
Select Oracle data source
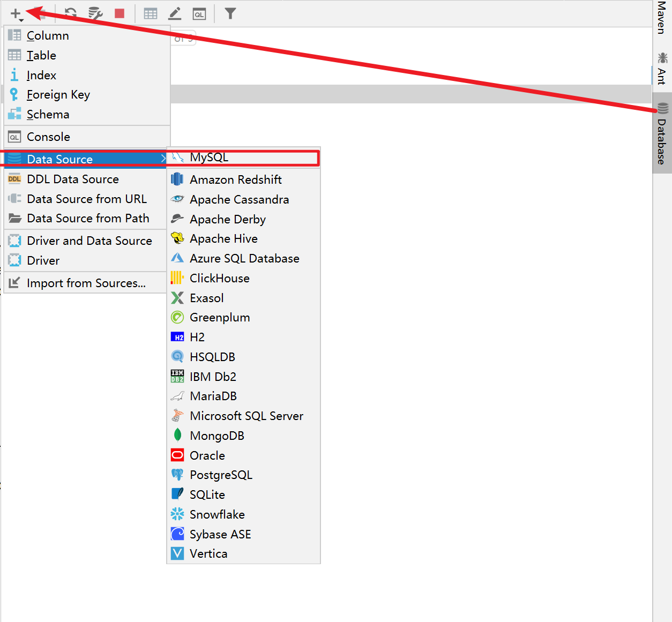click(244, 455)
